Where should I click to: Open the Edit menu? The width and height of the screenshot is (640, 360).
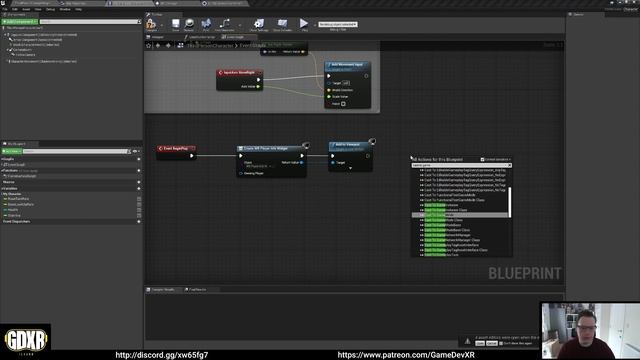[15, 9]
